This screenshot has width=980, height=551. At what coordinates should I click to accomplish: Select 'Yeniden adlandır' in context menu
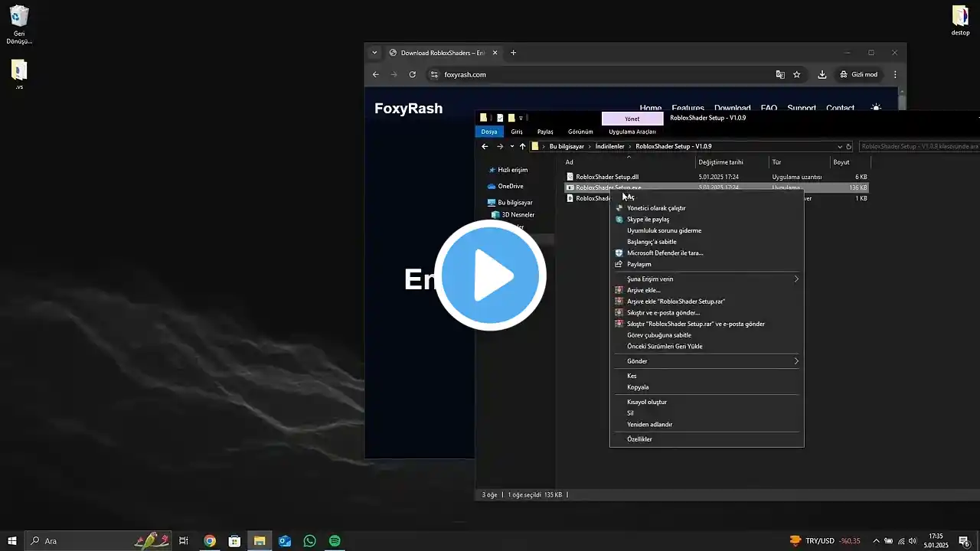(x=649, y=425)
